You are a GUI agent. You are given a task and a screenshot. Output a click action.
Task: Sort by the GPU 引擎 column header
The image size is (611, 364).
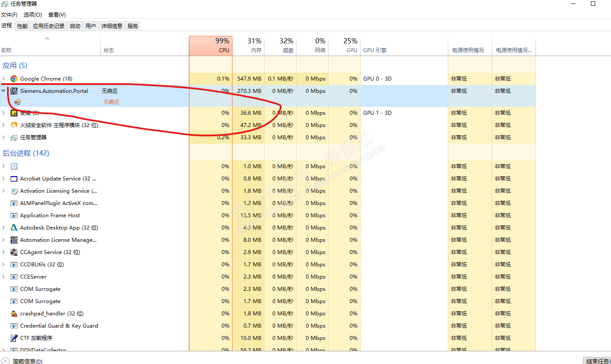tap(404, 46)
